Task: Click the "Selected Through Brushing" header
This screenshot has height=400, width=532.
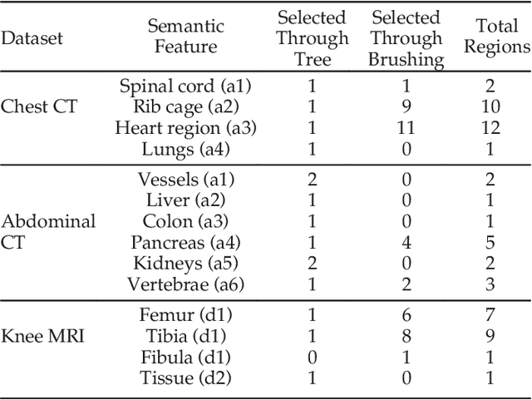Action: (406, 38)
